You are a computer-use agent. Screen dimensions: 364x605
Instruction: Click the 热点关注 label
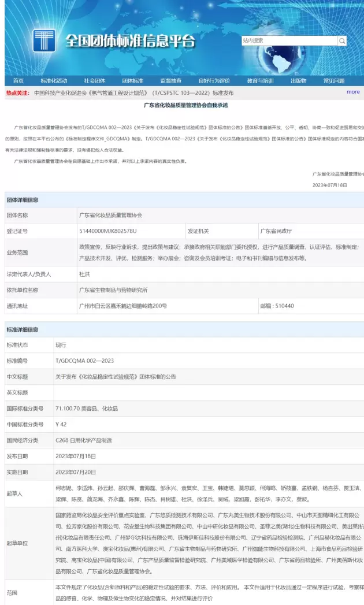coord(17,92)
